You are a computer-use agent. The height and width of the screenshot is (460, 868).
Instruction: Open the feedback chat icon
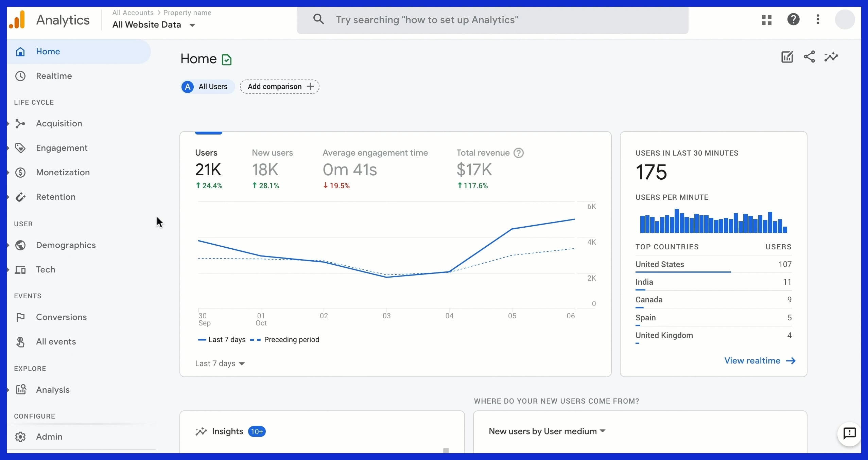tap(849, 433)
